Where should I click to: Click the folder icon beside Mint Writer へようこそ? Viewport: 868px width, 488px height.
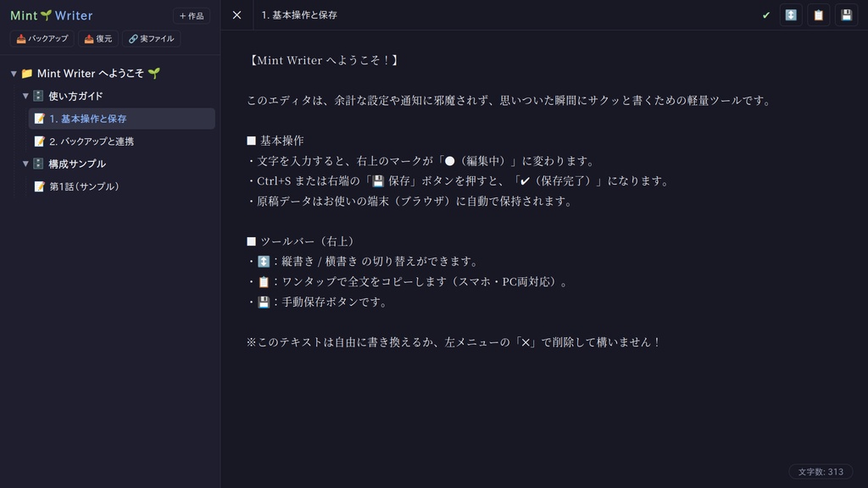[26, 74]
